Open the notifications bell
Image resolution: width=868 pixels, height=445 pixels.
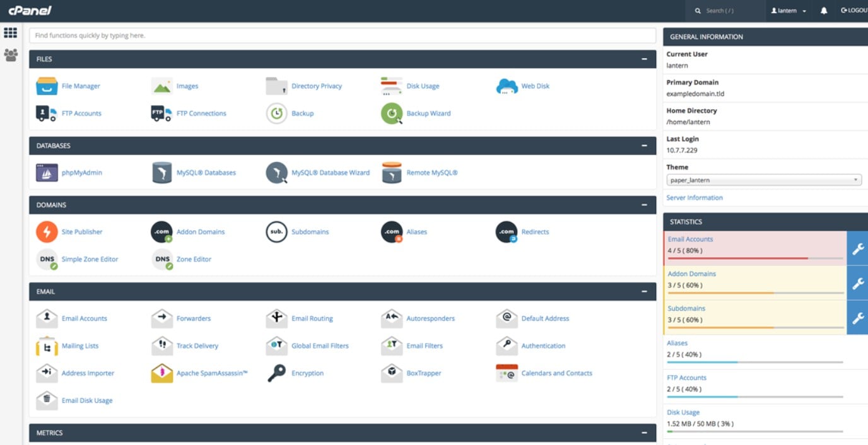(x=824, y=10)
